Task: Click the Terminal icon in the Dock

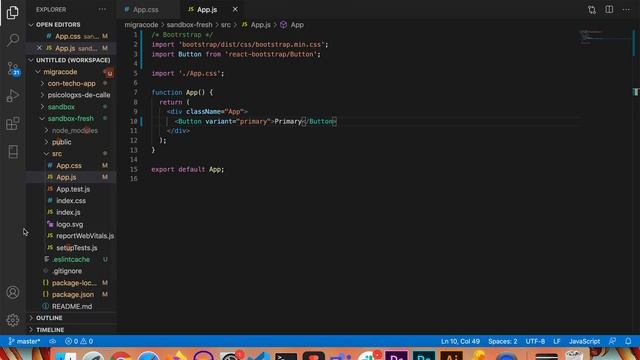Action: pyautogui.click(x=286, y=356)
